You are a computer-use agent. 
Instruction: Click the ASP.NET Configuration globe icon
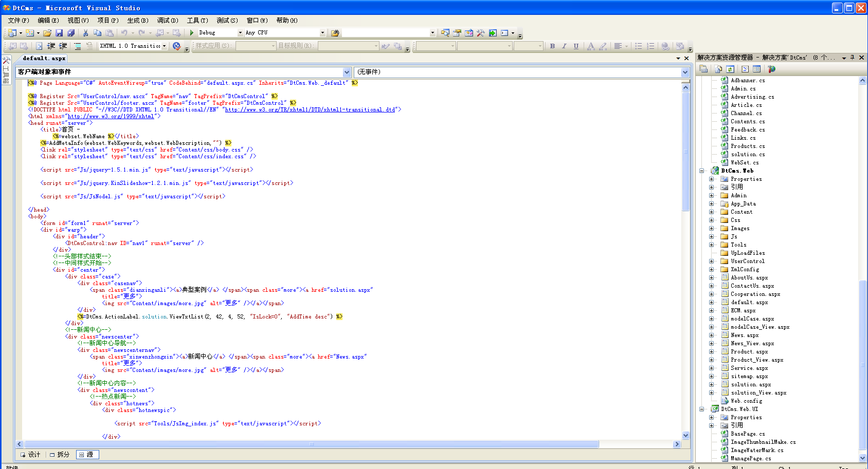pyautogui.click(x=771, y=69)
